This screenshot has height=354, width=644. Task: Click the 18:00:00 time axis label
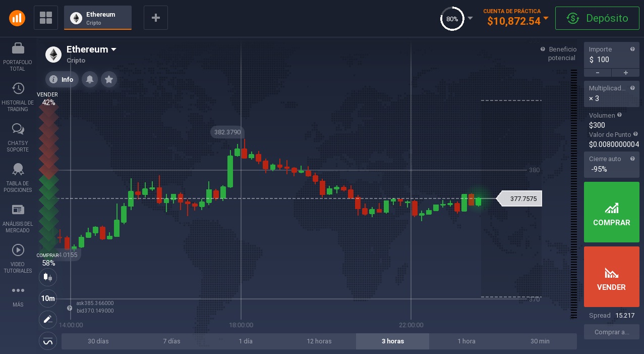pyautogui.click(x=241, y=325)
